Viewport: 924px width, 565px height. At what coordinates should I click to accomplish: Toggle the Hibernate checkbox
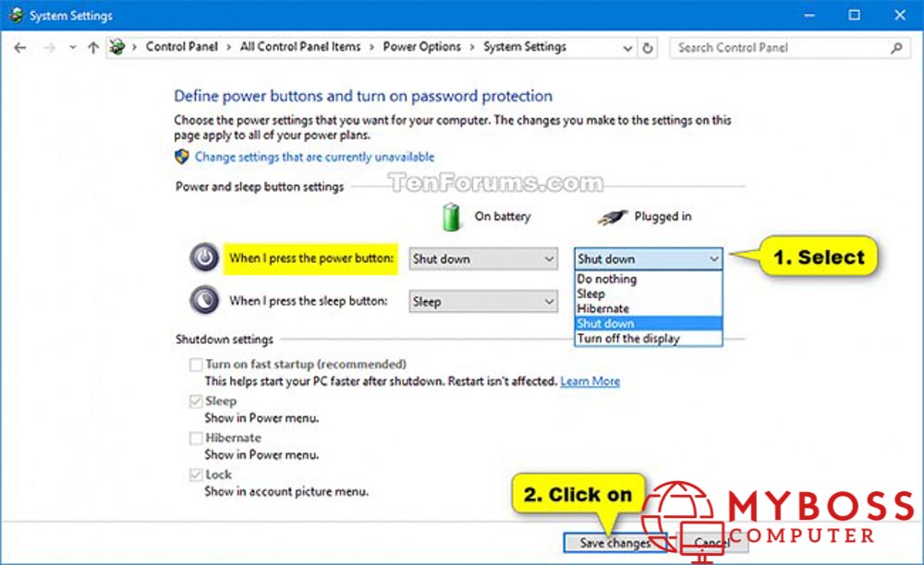[x=196, y=438]
